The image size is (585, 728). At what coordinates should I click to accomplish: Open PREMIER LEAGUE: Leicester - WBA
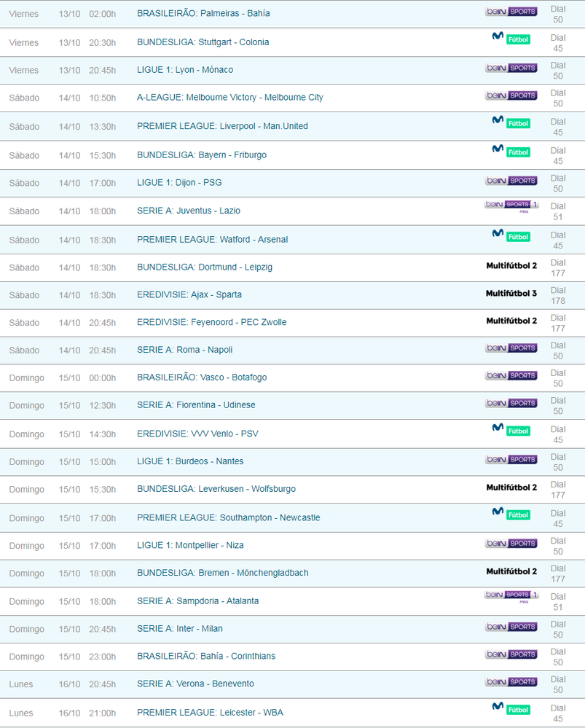coord(210,713)
